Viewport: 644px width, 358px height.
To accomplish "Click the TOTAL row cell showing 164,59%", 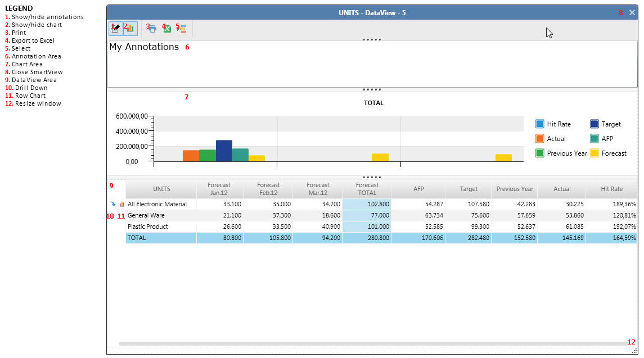I will pos(611,238).
